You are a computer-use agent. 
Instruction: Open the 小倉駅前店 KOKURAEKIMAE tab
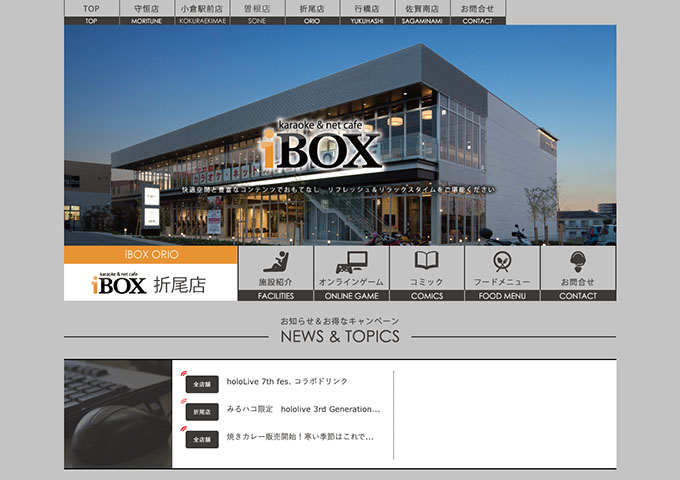202,12
